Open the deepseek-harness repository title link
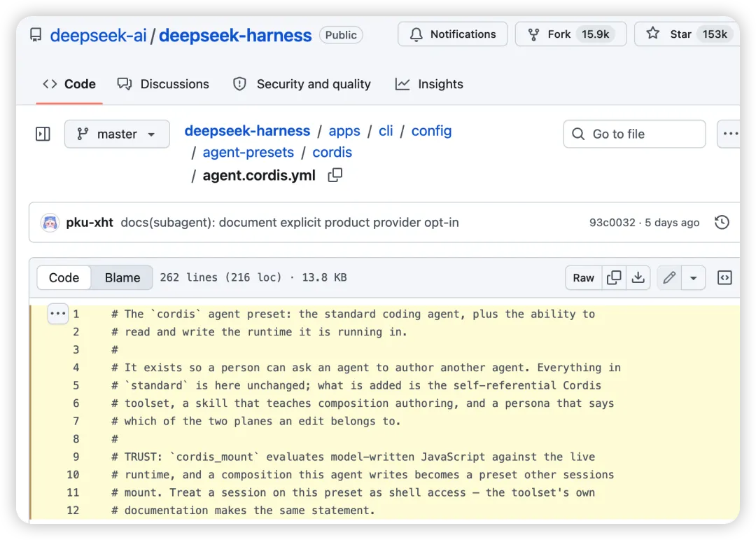 coord(235,35)
